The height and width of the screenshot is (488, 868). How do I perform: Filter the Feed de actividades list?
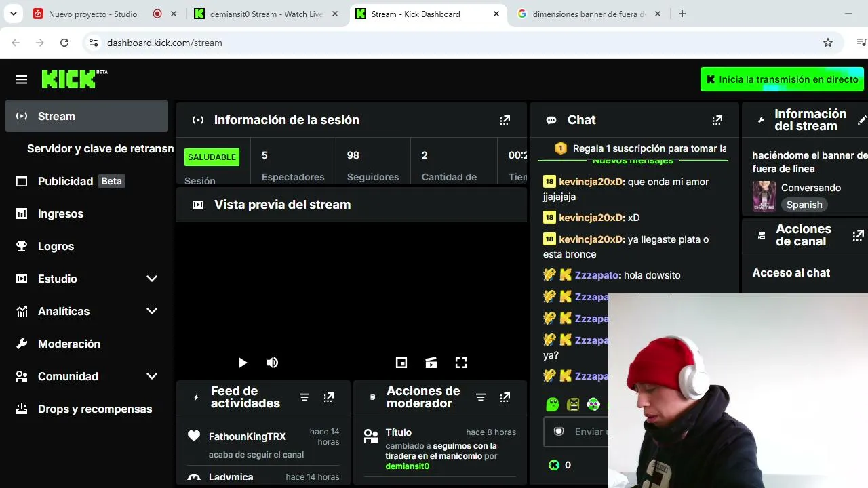tap(304, 397)
